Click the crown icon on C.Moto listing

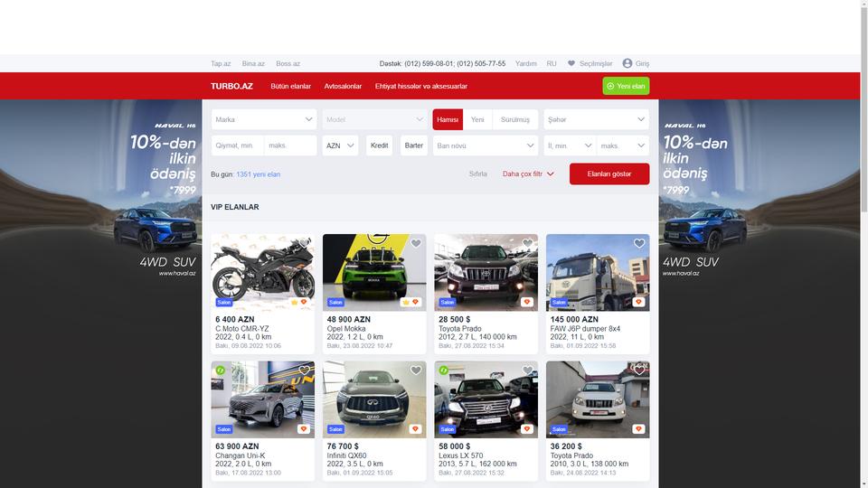[295, 302]
